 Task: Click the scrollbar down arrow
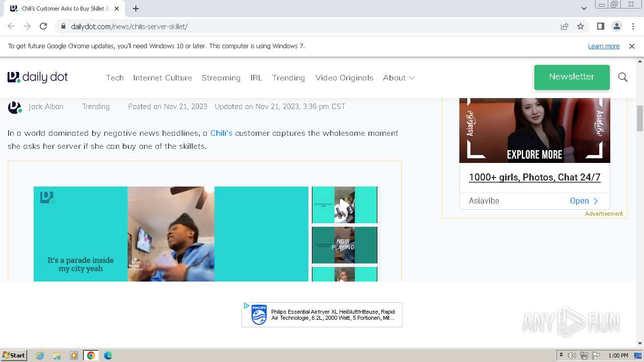[x=640, y=343]
